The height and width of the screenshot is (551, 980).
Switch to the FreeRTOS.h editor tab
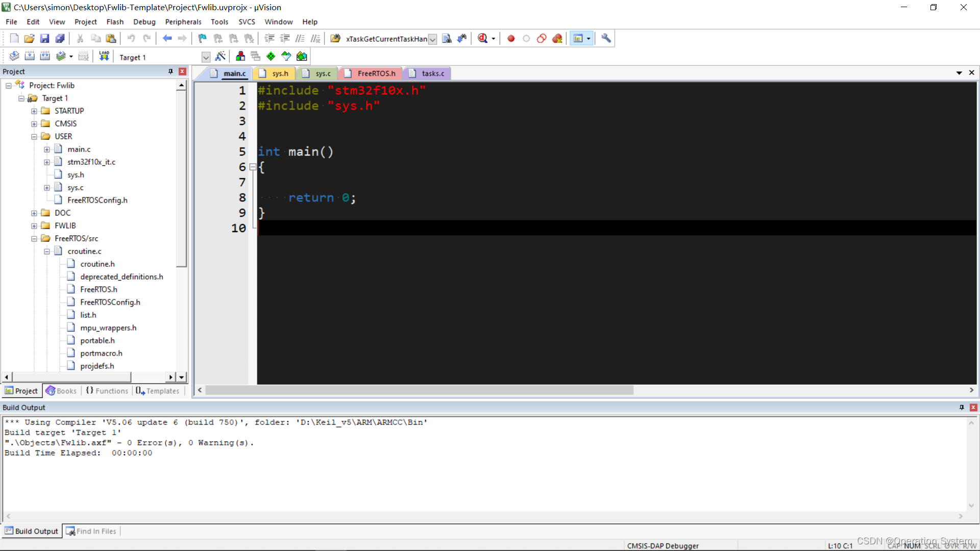tap(376, 73)
